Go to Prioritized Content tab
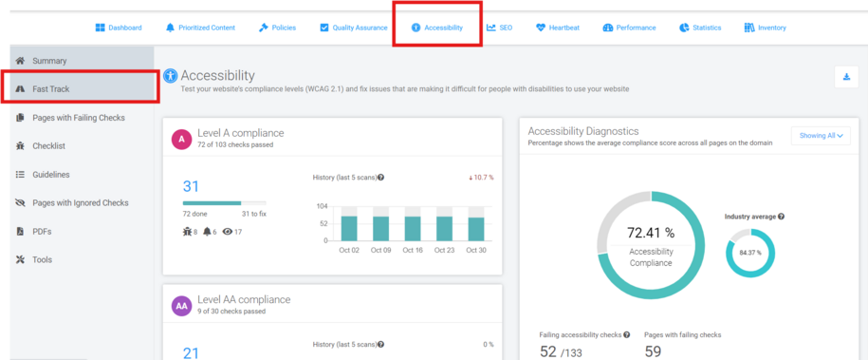 (200, 28)
